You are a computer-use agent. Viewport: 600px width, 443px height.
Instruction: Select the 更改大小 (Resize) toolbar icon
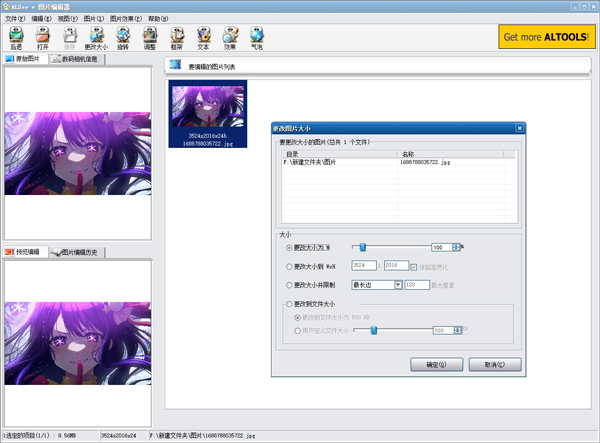(97, 37)
